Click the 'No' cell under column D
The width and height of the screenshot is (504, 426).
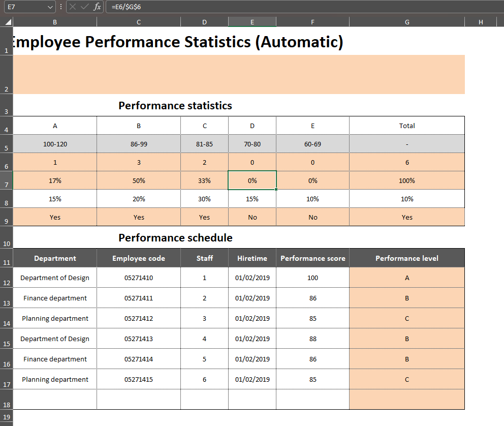point(253,218)
